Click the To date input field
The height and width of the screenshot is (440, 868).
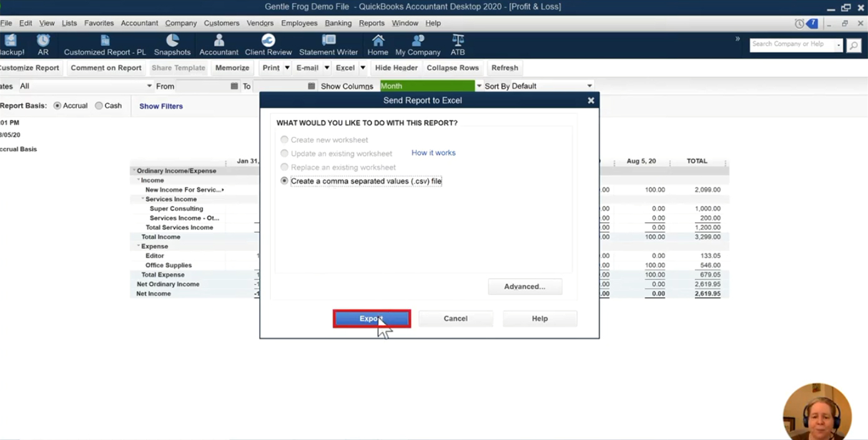[x=280, y=86]
